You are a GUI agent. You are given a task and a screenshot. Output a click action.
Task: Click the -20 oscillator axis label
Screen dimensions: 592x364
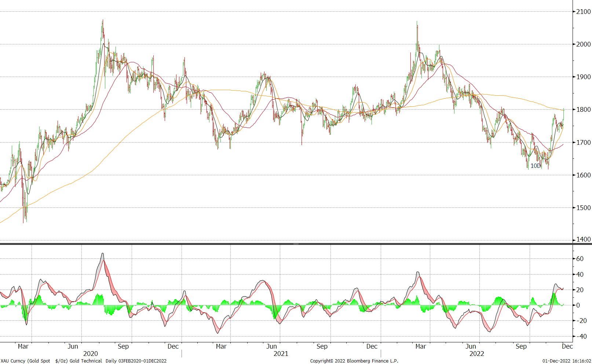581,321
